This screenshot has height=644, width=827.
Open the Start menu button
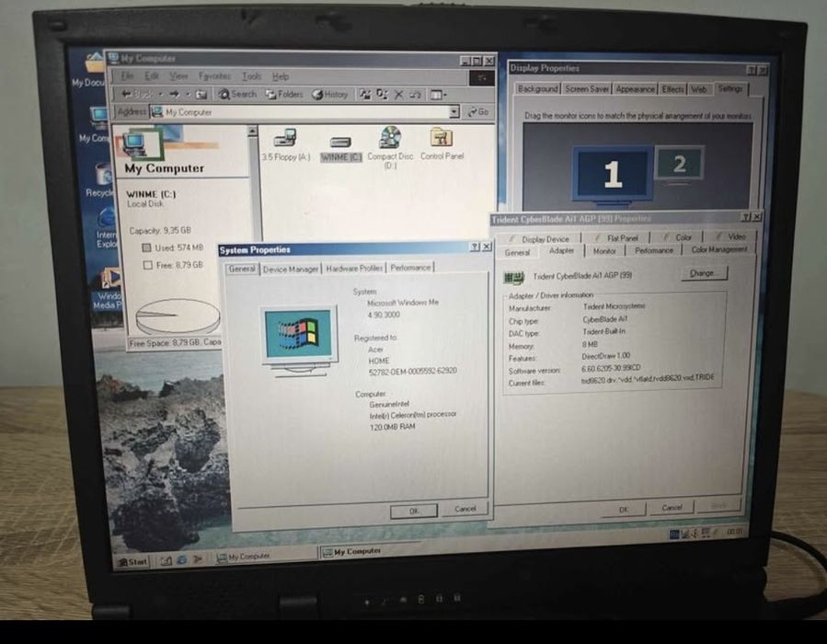[x=133, y=562]
